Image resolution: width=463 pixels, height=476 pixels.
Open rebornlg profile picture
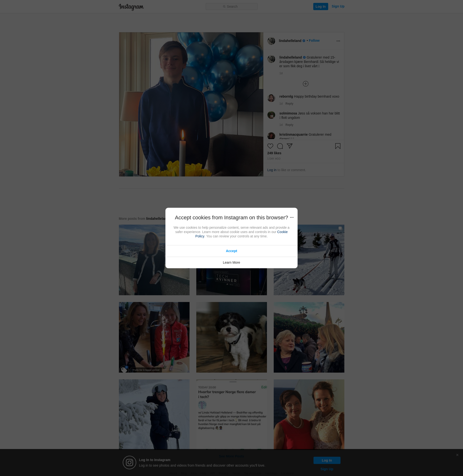271,98
